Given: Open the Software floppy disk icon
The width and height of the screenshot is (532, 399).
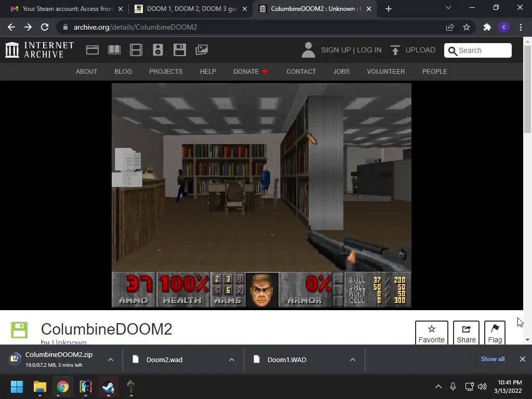Looking at the screenshot, I should point(179,50).
